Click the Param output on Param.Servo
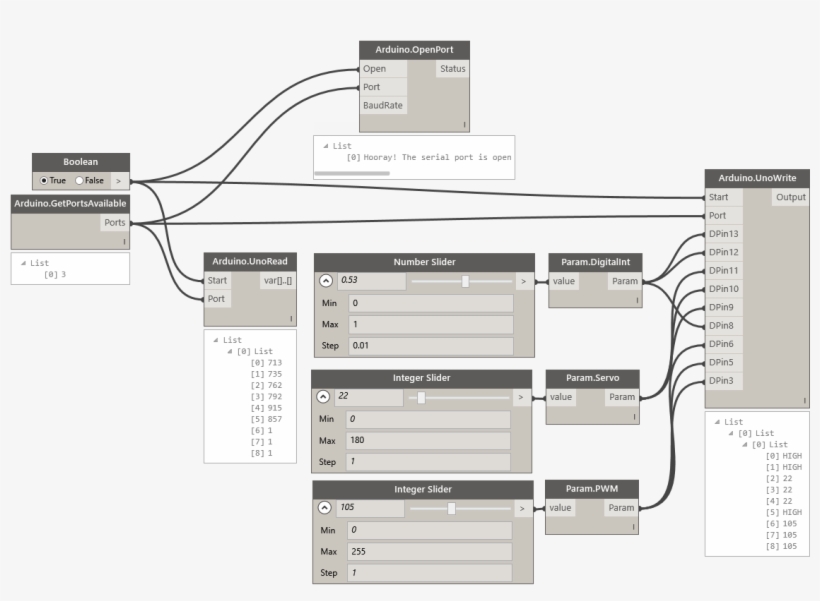The width and height of the screenshot is (820, 601). [x=622, y=397]
